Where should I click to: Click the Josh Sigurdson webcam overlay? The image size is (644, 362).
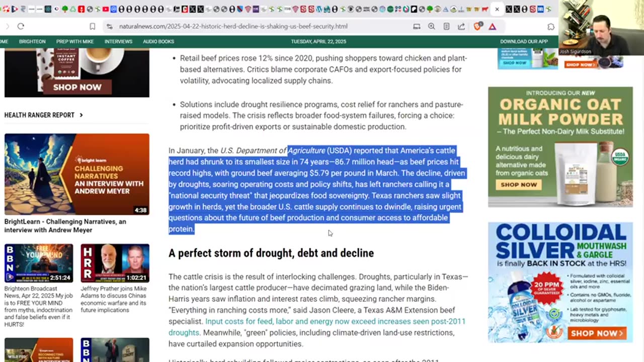(x=601, y=28)
